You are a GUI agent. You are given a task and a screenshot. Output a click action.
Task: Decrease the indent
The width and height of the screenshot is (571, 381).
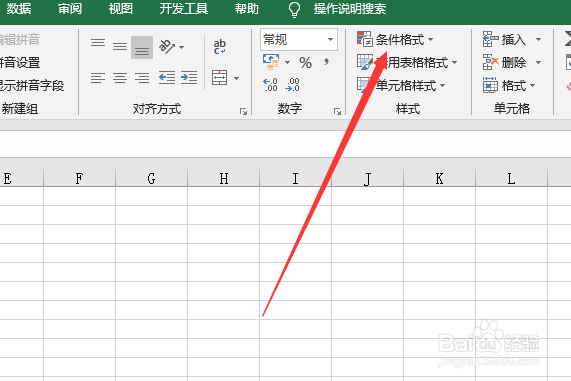pos(167,78)
